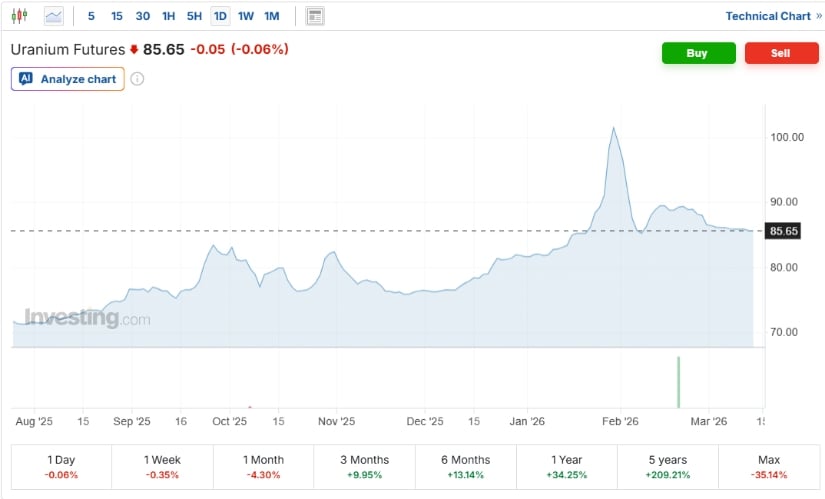This screenshot has width=825, height=499.
Task: Choose the 1M interval option
Action: point(272,16)
